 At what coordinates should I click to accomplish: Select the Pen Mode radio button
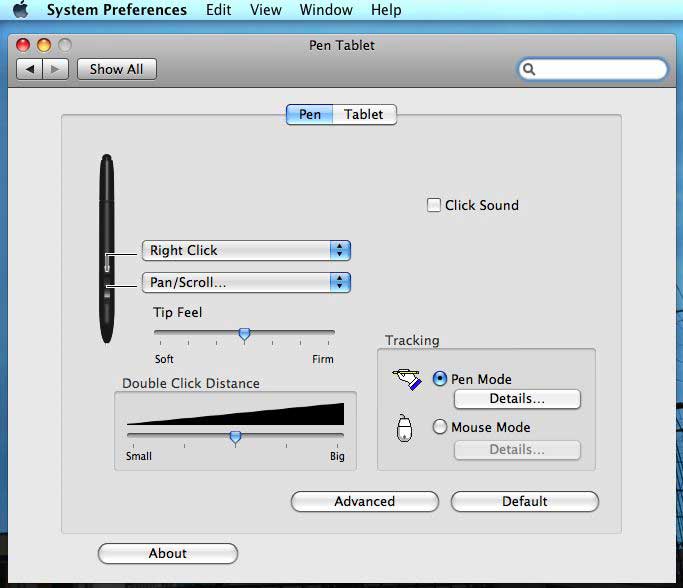440,378
